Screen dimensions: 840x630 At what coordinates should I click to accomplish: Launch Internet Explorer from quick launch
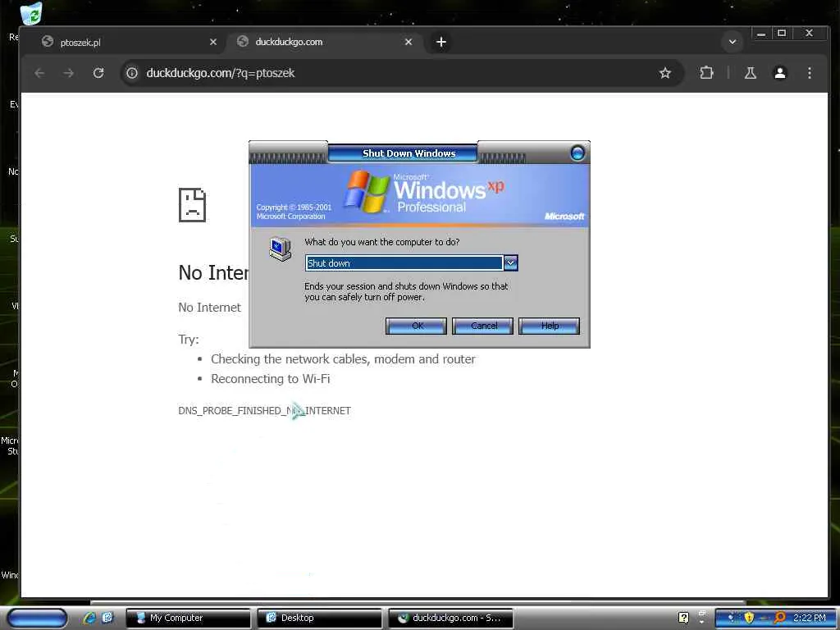pos(89,618)
